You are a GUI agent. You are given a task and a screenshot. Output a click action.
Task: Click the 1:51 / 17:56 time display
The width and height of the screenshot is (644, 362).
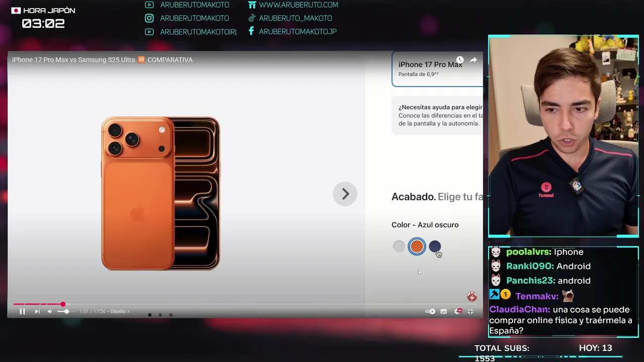click(x=93, y=312)
